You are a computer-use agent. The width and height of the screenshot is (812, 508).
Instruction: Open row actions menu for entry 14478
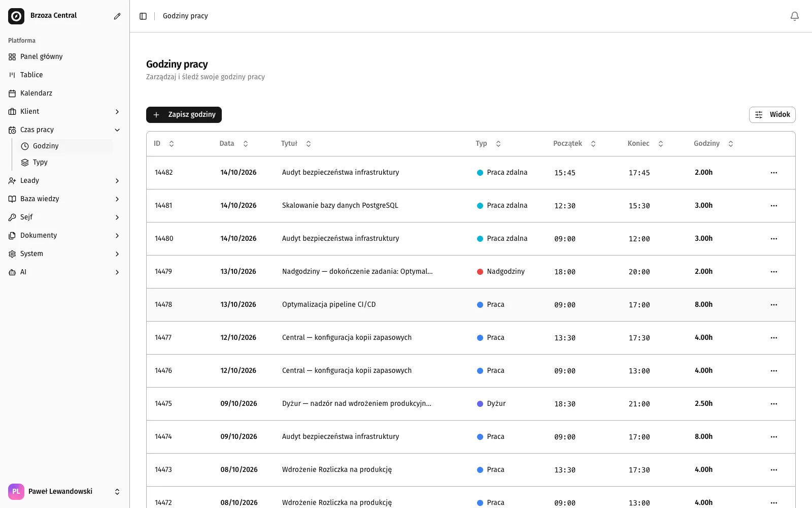[774, 305]
